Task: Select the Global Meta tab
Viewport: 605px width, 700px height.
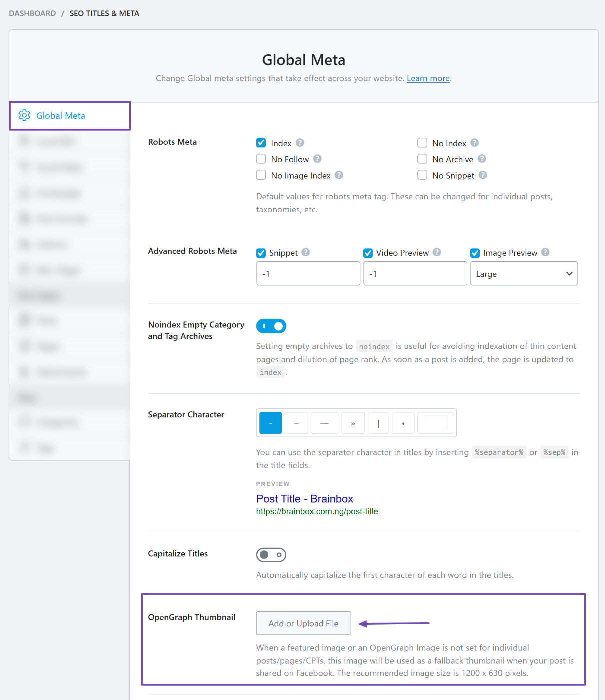Action: [70, 116]
